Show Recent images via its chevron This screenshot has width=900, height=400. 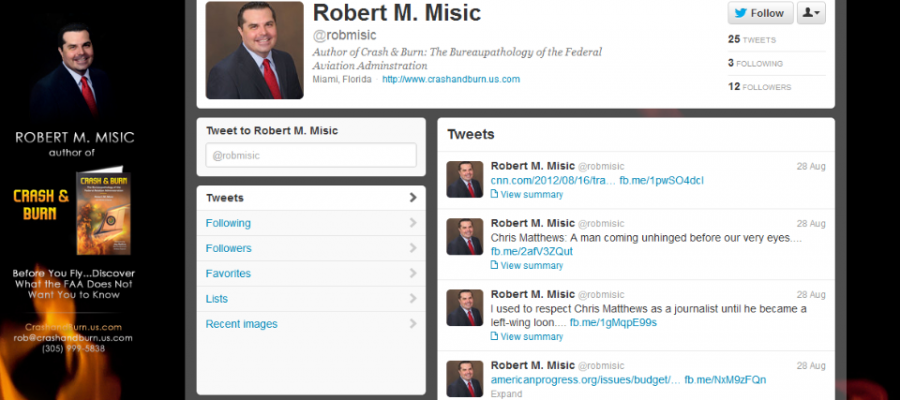coord(413,324)
